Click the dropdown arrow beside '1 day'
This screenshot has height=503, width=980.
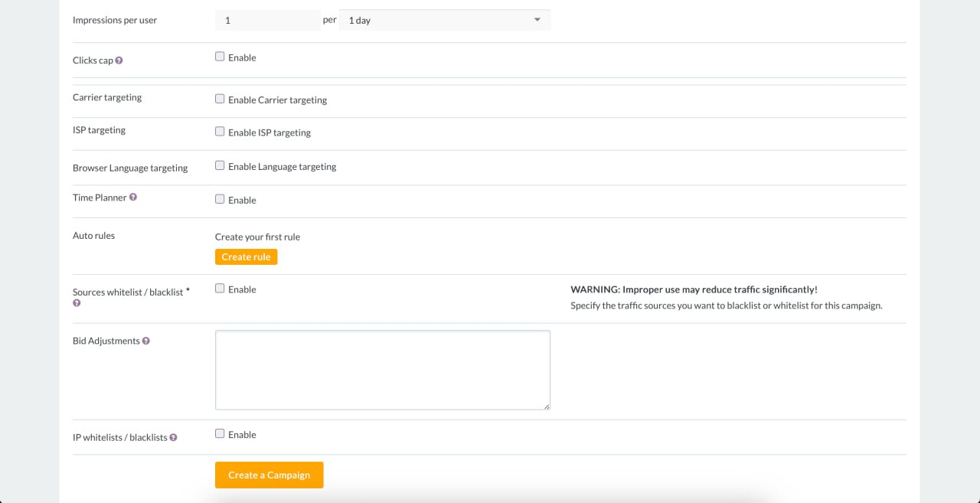point(537,20)
